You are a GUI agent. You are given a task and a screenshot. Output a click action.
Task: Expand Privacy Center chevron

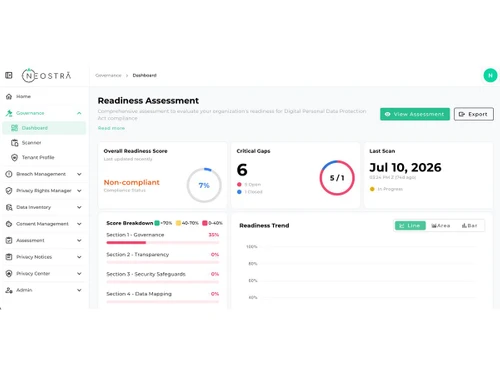[x=79, y=274]
